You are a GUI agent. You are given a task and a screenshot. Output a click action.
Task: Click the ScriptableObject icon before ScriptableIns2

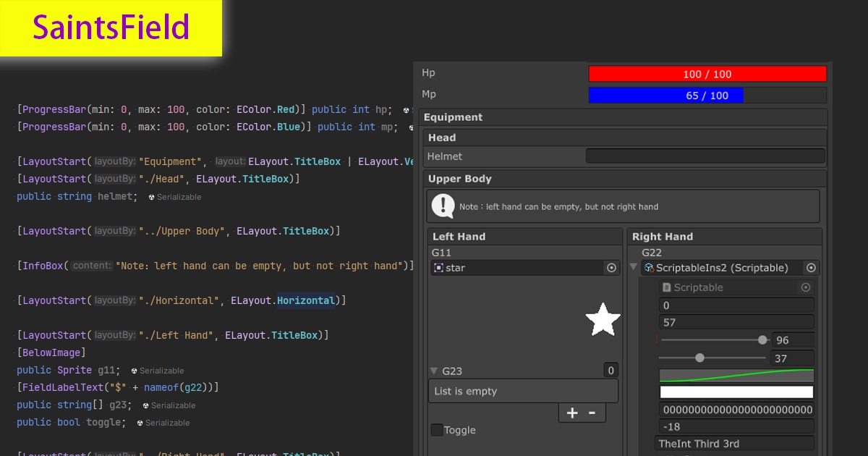click(649, 268)
